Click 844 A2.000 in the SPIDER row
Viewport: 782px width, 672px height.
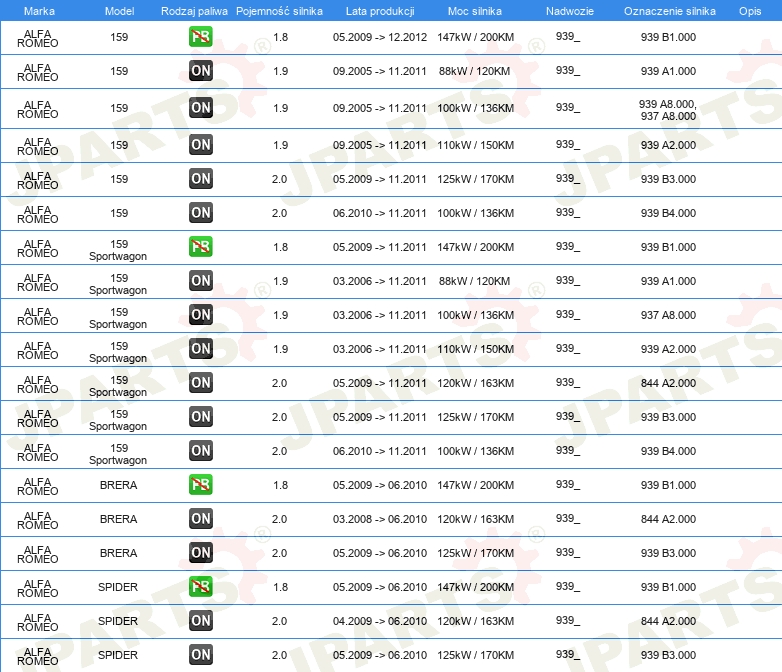click(x=668, y=621)
